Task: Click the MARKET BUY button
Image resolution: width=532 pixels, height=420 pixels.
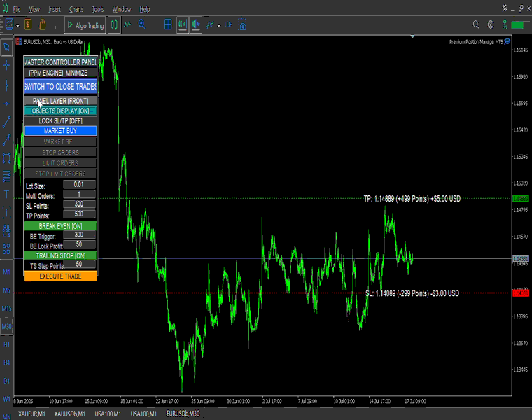Action: [x=60, y=131]
